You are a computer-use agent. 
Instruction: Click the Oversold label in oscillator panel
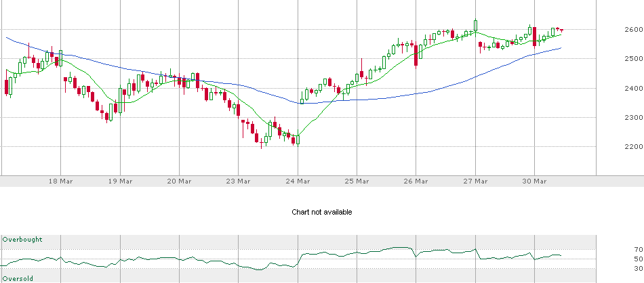coord(18,278)
